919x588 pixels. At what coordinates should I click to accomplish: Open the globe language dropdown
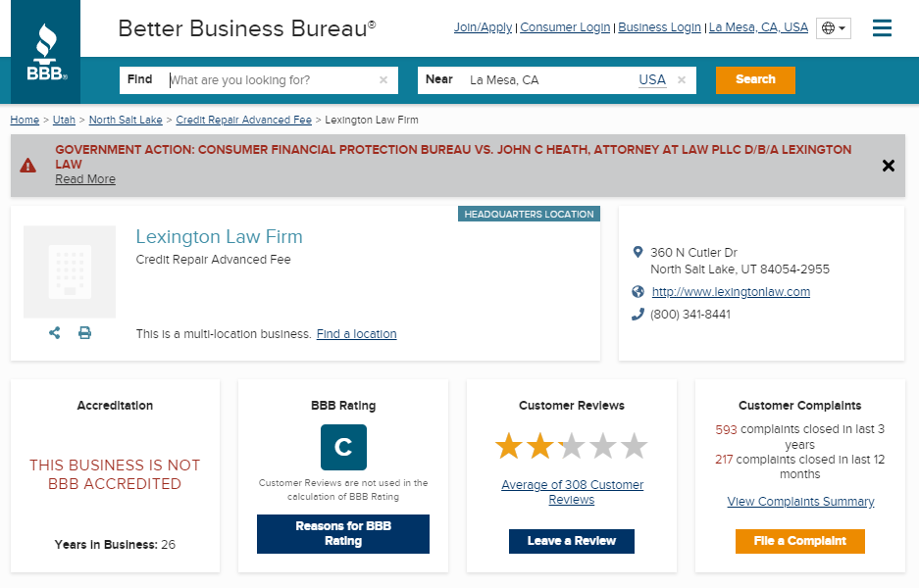click(833, 27)
